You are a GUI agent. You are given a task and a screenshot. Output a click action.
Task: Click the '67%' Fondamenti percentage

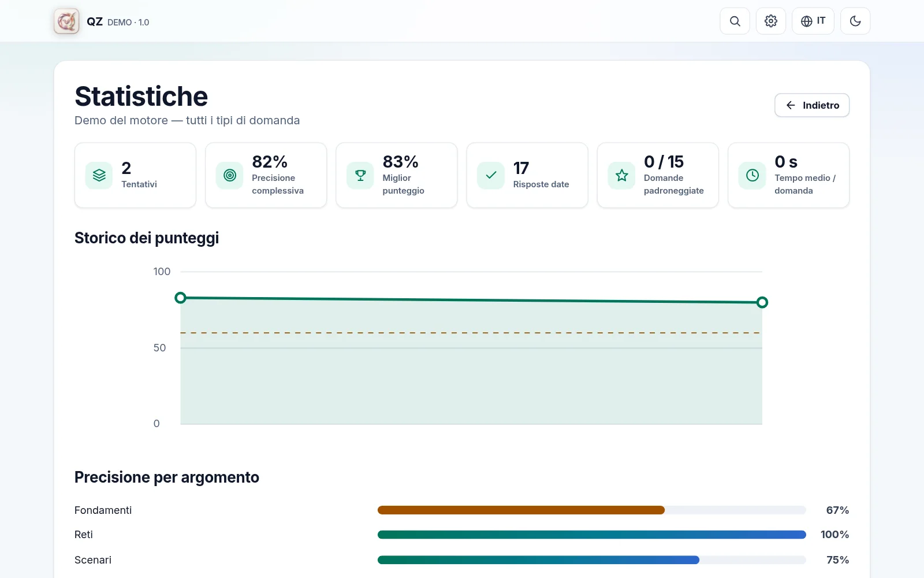[x=837, y=510]
